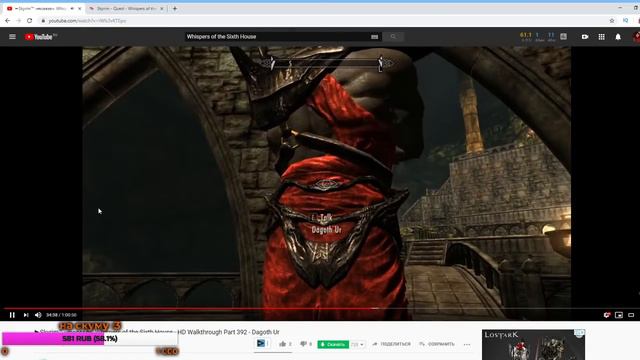The image size is (640, 360).
Task: Open the on-screen keyboard icon in search box
Action: [x=374, y=37]
